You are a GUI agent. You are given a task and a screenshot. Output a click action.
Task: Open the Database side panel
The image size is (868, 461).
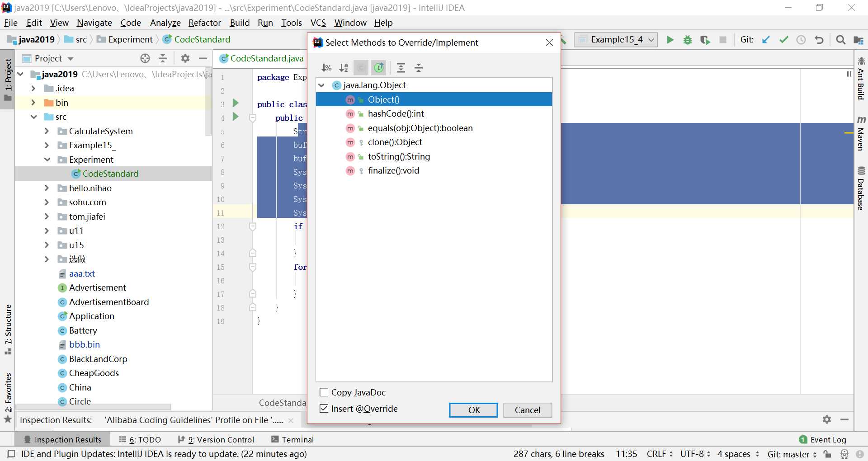pyautogui.click(x=861, y=188)
